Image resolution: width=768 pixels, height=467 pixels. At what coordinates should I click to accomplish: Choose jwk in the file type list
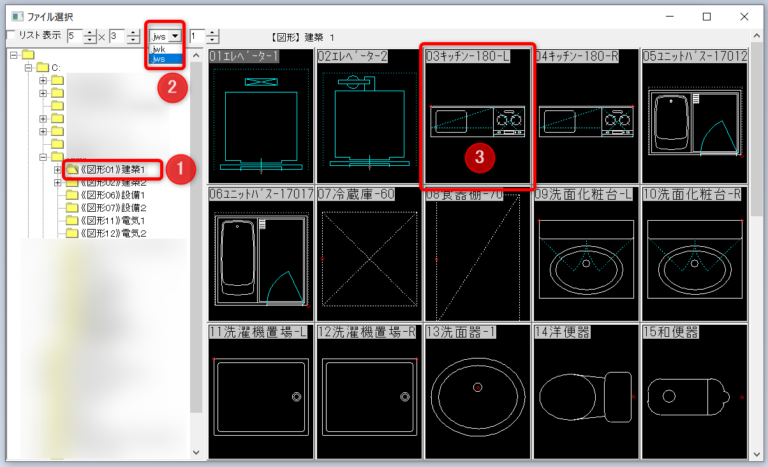[x=166, y=49]
